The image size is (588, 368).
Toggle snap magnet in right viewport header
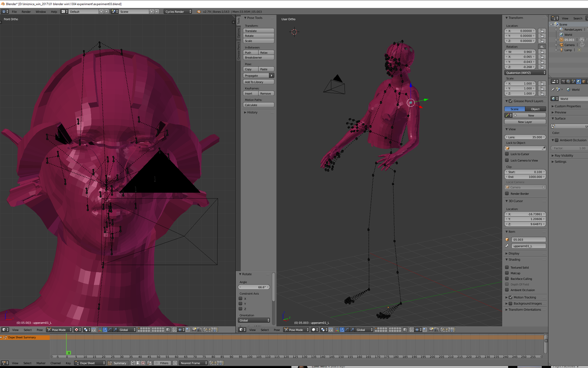point(411,330)
